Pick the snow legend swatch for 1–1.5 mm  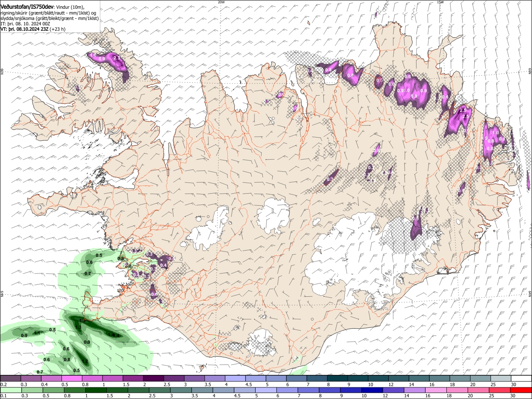112,379
